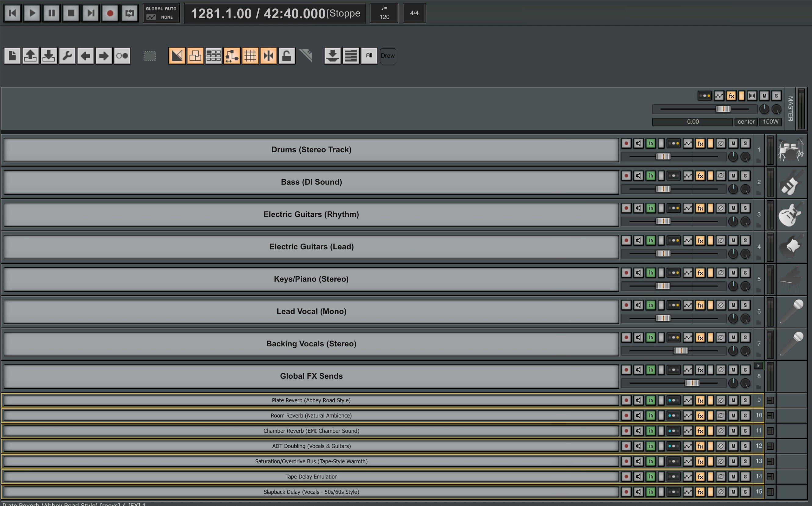Toggle the grid lines toolbar icon
This screenshot has width=812, height=506.
coord(250,56)
